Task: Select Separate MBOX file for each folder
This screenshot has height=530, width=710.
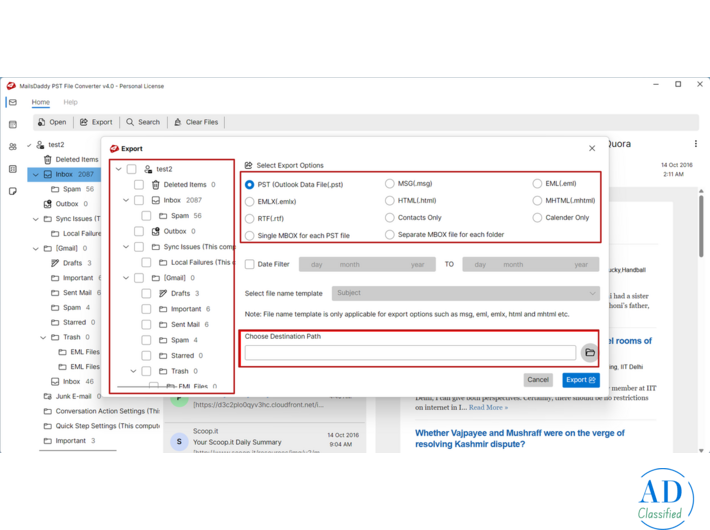Action: (x=389, y=235)
